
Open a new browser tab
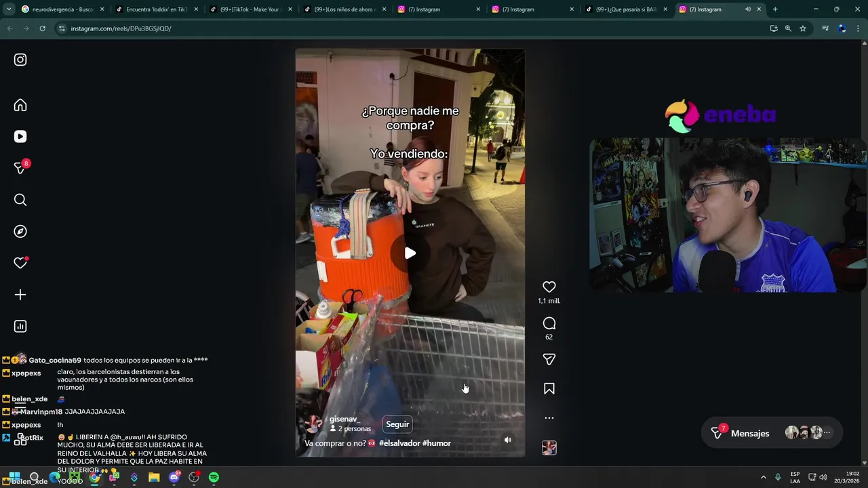click(x=775, y=9)
